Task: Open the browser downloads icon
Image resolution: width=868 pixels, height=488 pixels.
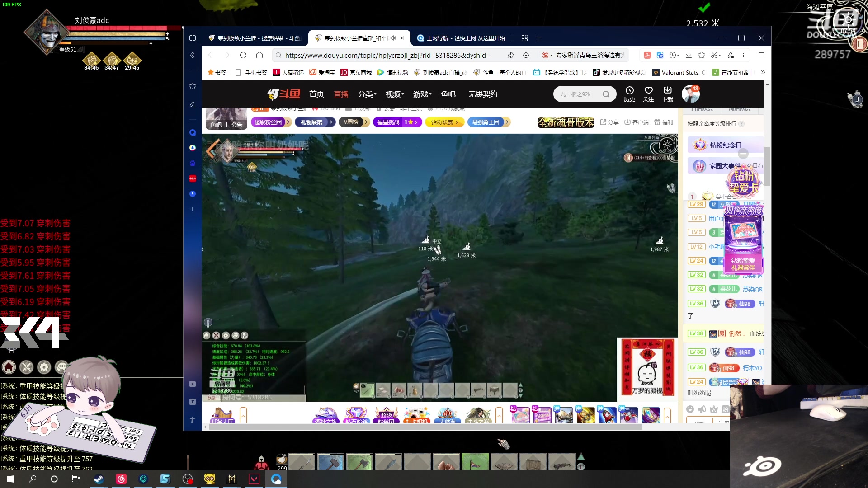Action: [689, 55]
